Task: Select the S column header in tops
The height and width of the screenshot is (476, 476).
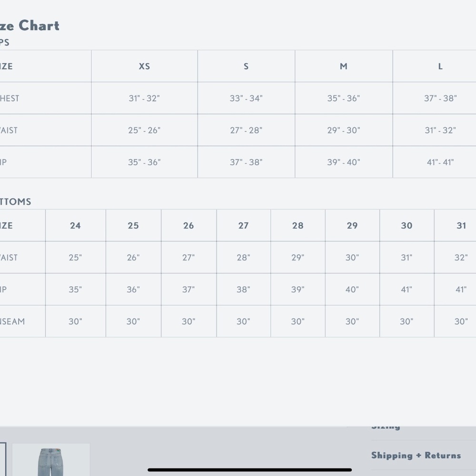Action: (x=246, y=66)
